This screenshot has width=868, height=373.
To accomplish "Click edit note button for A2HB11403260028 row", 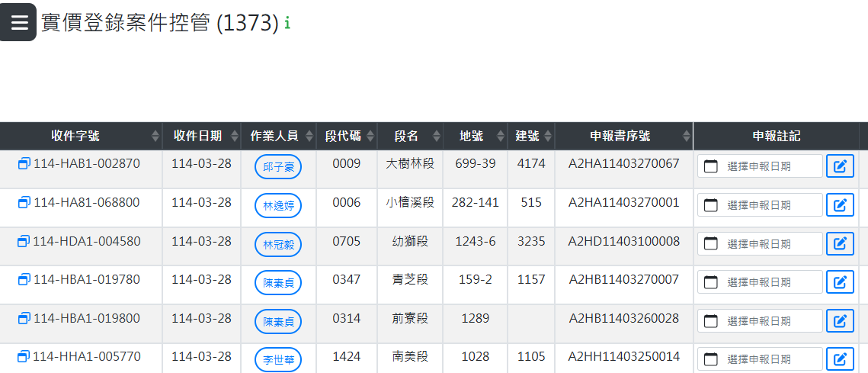I will coord(840,321).
